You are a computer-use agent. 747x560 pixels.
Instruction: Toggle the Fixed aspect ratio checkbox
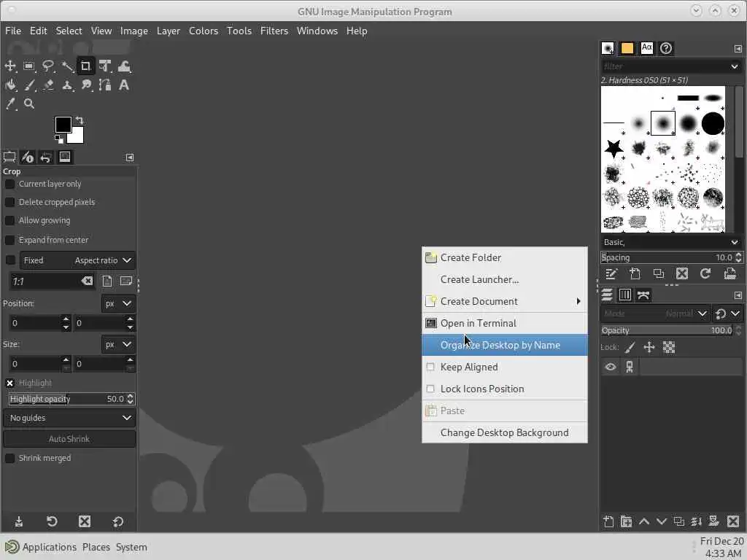(10, 260)
